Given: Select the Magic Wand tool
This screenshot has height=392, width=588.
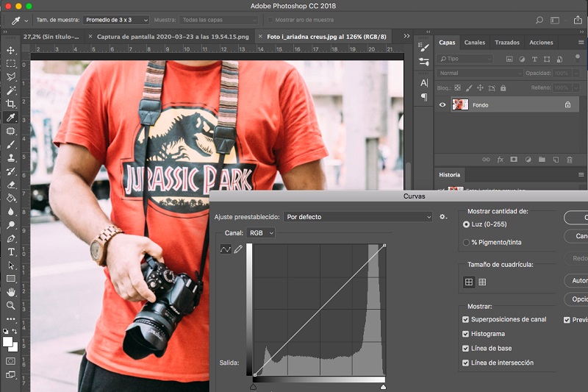Looking at the screenshot, I should click(11, 90).
